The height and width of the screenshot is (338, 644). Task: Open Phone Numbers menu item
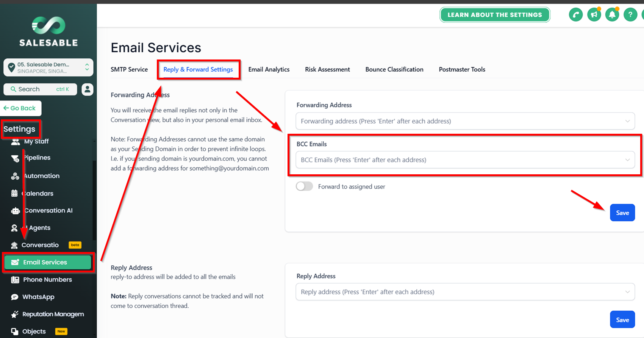(x=47, y=280)
